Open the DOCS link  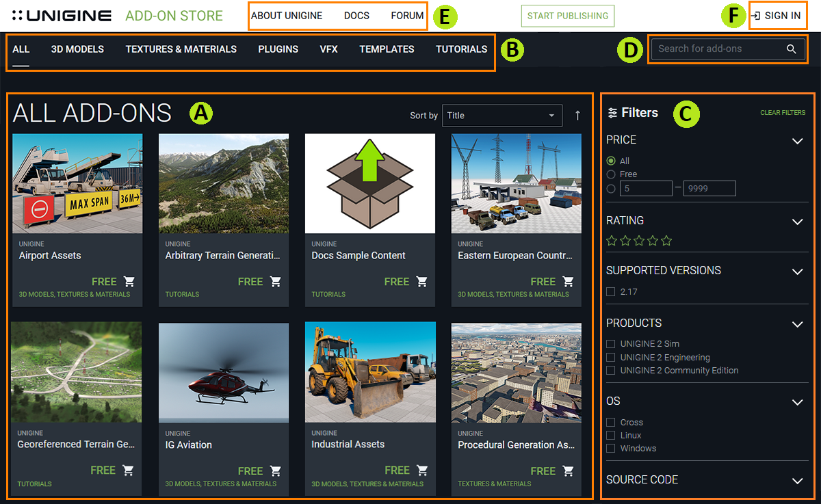tap(356, 16)
